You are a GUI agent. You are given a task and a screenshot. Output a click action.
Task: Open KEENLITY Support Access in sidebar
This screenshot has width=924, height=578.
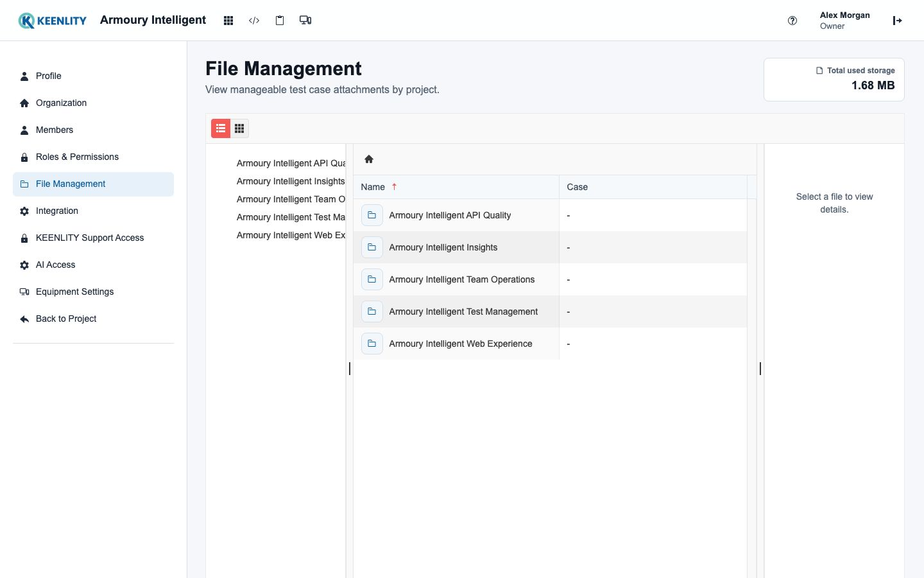click(x=93, y=238)
